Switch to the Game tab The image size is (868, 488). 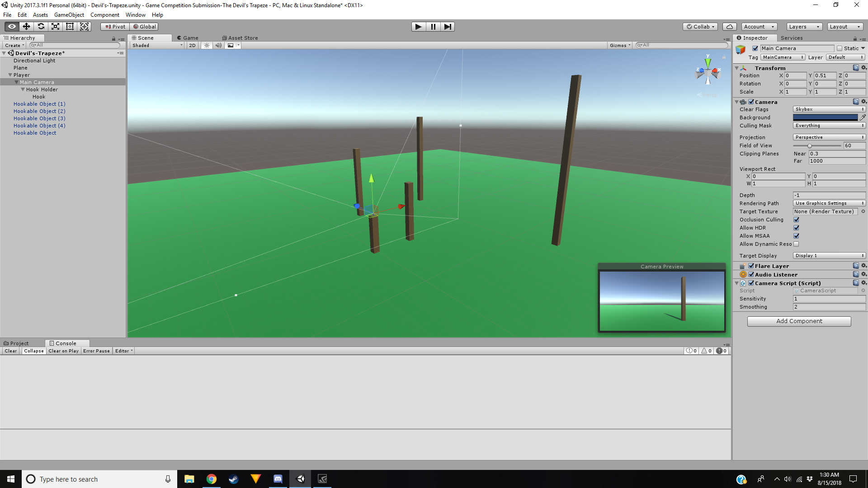188,38
